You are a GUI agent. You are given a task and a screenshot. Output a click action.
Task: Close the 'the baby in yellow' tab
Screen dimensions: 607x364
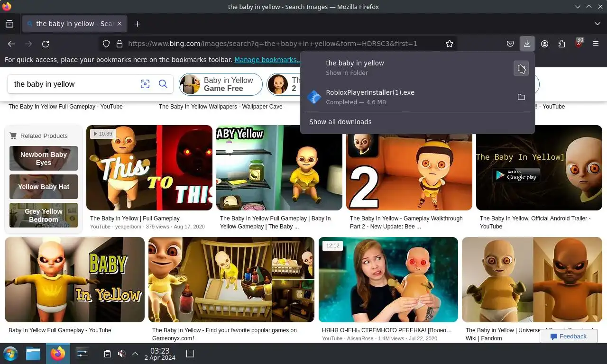[x=120, y=24]
